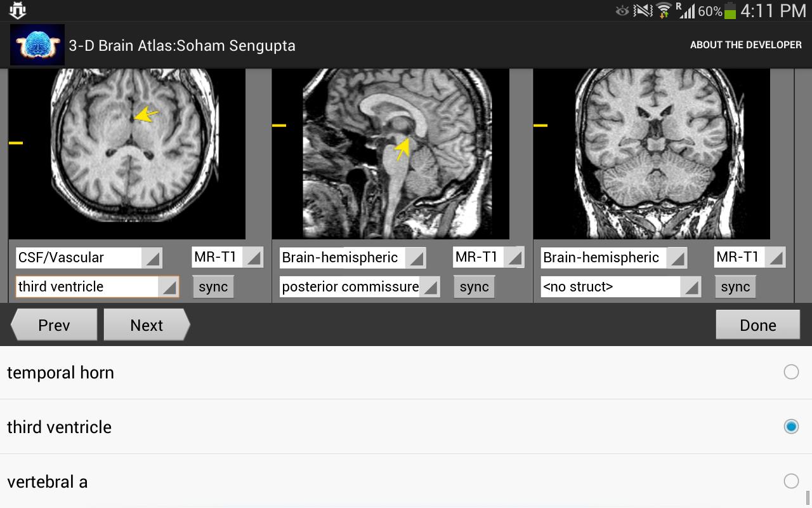This screenshot has height=508, width=812.
Task: Open MR-T1 dropdown in coronal panel
Action: point(750,257)
